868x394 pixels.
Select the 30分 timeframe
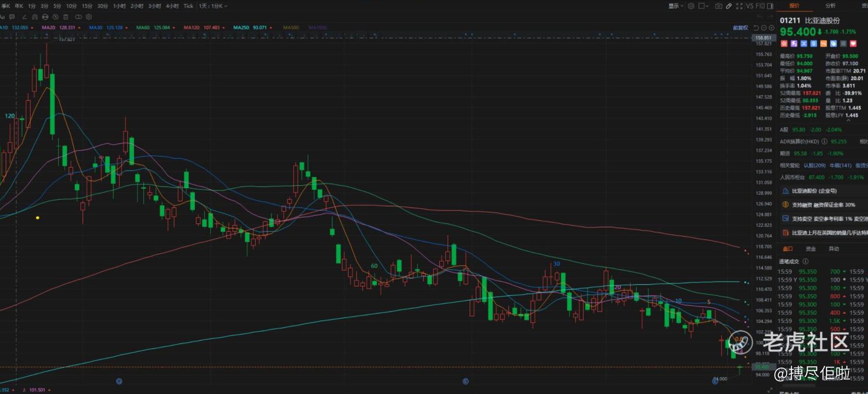[102, 6]
